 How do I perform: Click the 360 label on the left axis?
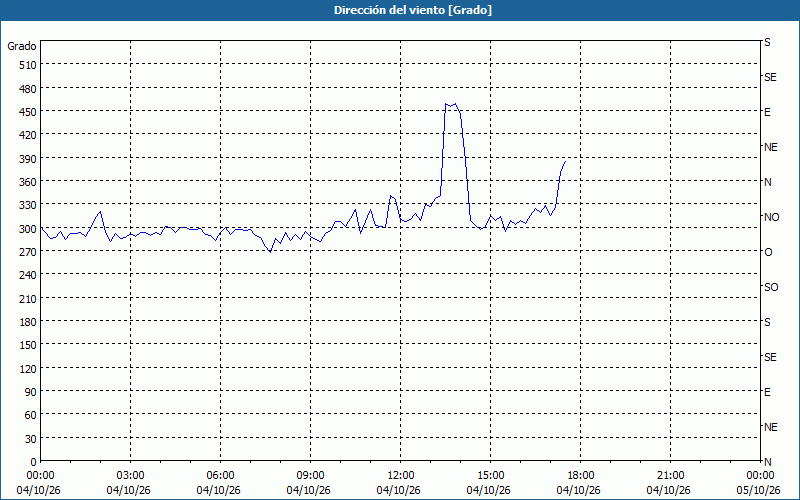pyautogui.click(x=28, y=182)
